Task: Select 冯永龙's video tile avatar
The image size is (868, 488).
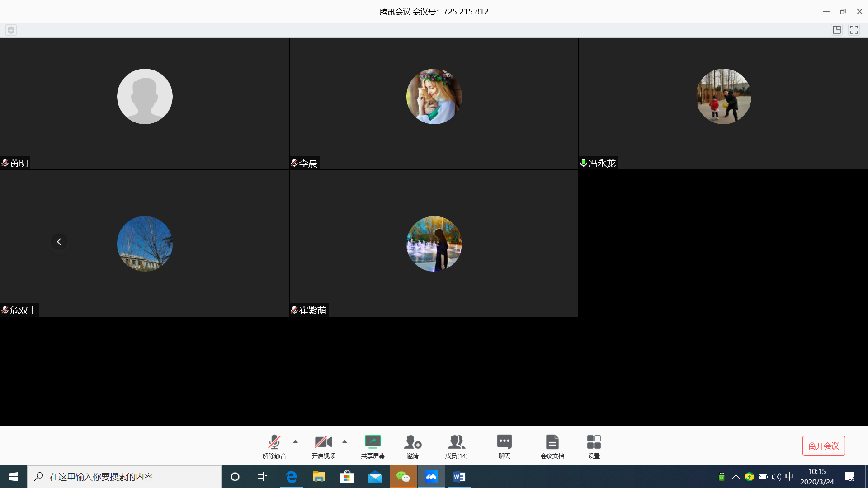Action: point(723,96)
